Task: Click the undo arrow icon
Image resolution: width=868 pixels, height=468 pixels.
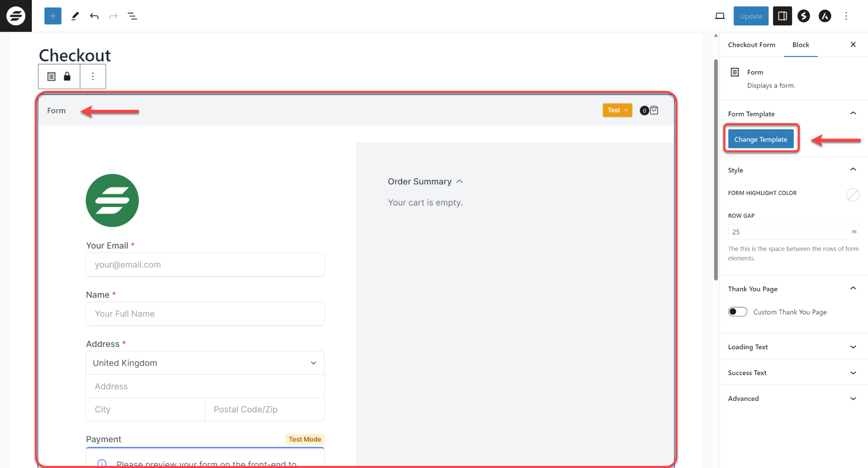Action: (94, 16)
